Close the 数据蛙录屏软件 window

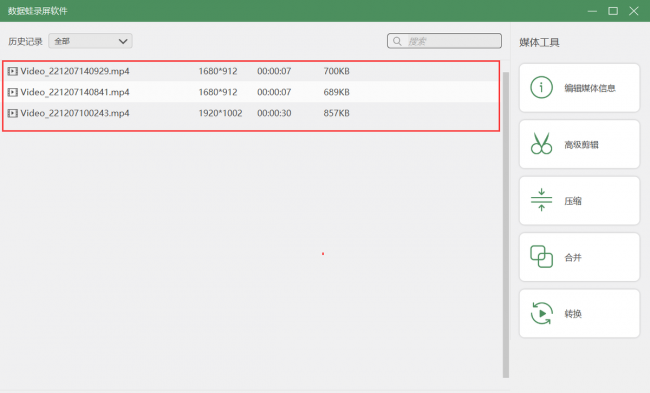point(633,11)
